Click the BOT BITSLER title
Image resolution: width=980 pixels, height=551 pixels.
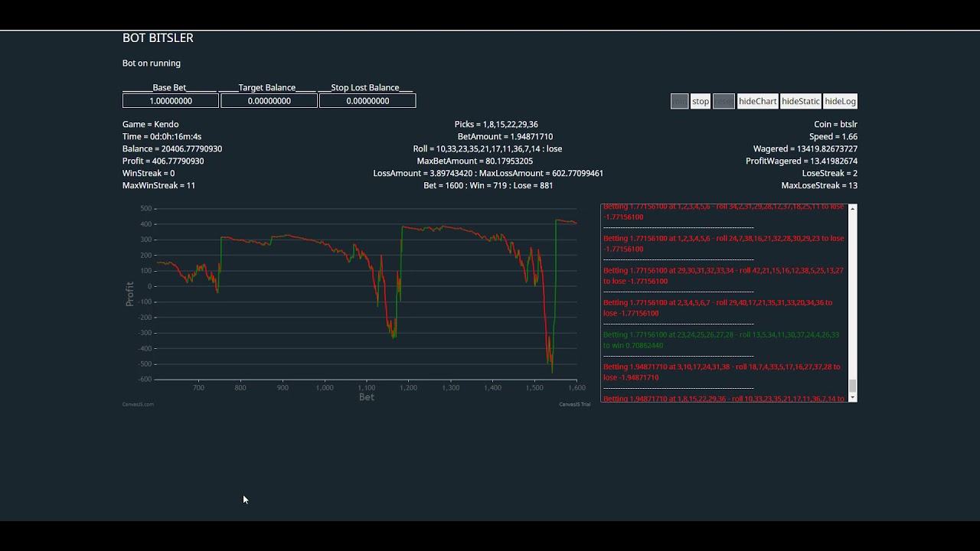(158, 37)
